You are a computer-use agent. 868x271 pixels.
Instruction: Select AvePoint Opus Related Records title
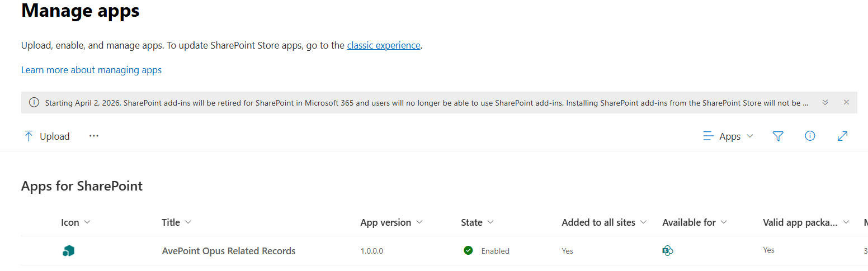(229, 251)
